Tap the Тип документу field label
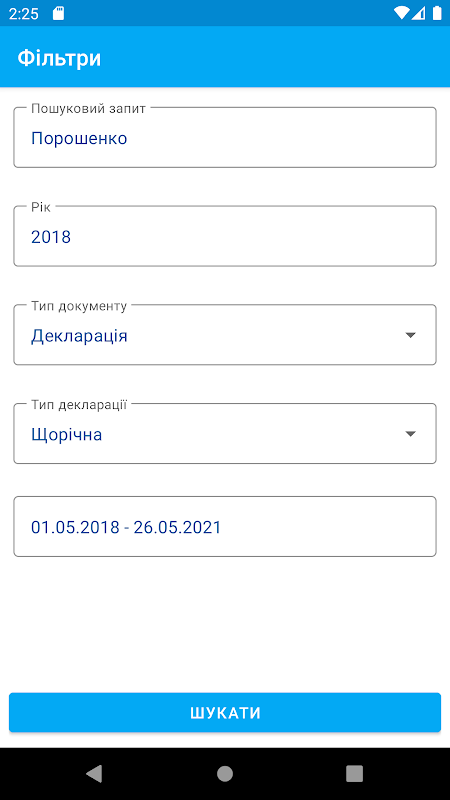 coord(79,306)
